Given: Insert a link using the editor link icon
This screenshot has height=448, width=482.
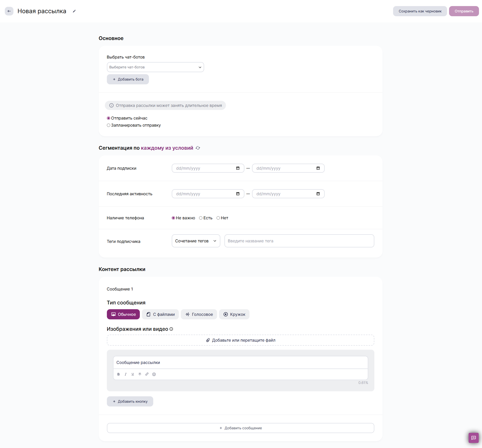Looking at the screenshot, I should click(x=147, y=374).
